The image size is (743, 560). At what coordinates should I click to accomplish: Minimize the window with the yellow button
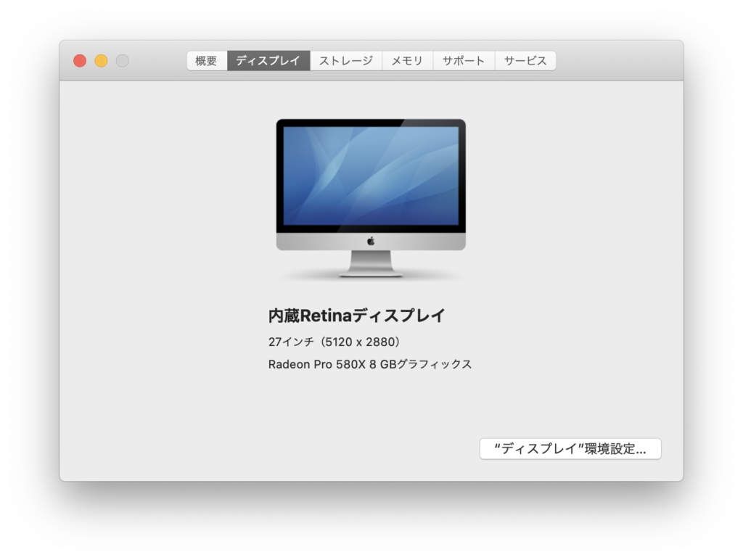[101, 61]
